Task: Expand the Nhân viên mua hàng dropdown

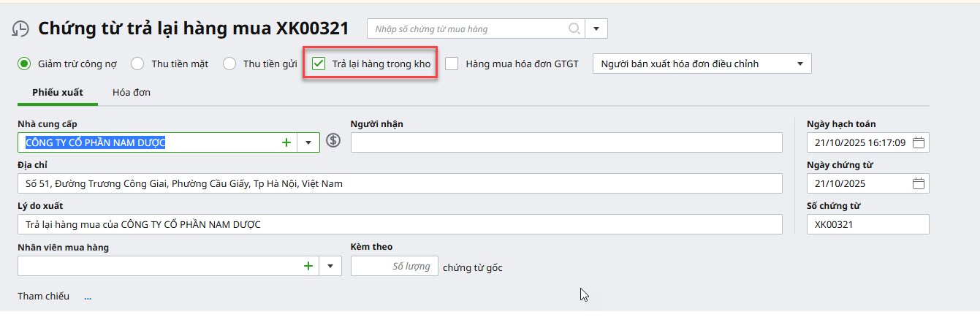Action: pyautogui.click(x=330, y=266)
